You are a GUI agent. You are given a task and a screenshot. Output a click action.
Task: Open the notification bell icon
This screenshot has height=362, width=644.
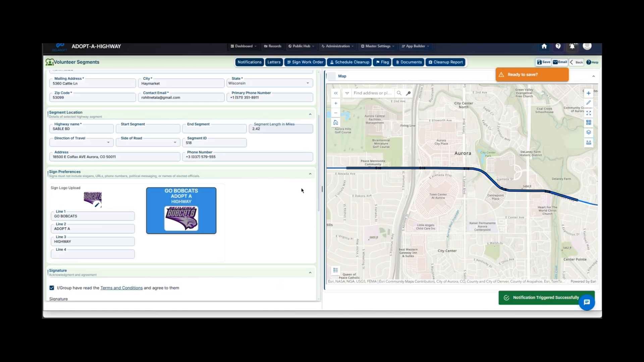pyautogui.click(x=572, y=46)
